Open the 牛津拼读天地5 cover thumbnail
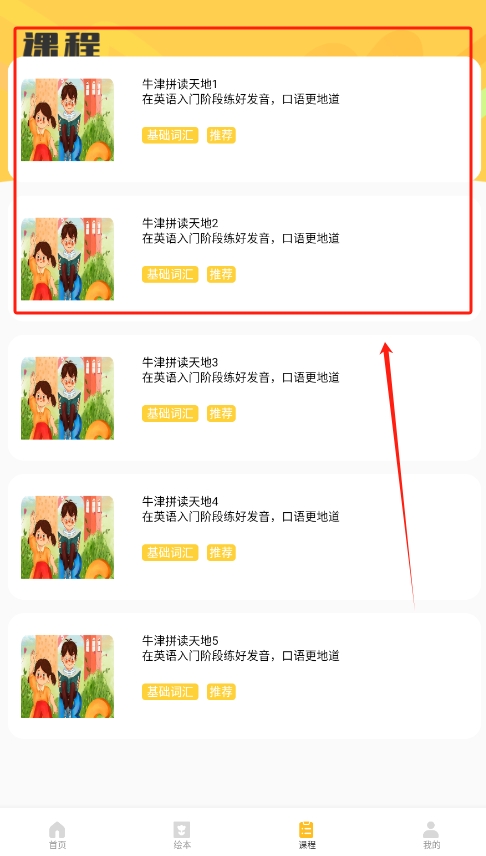The image size is (486, 856). click(x=67, y=676)
